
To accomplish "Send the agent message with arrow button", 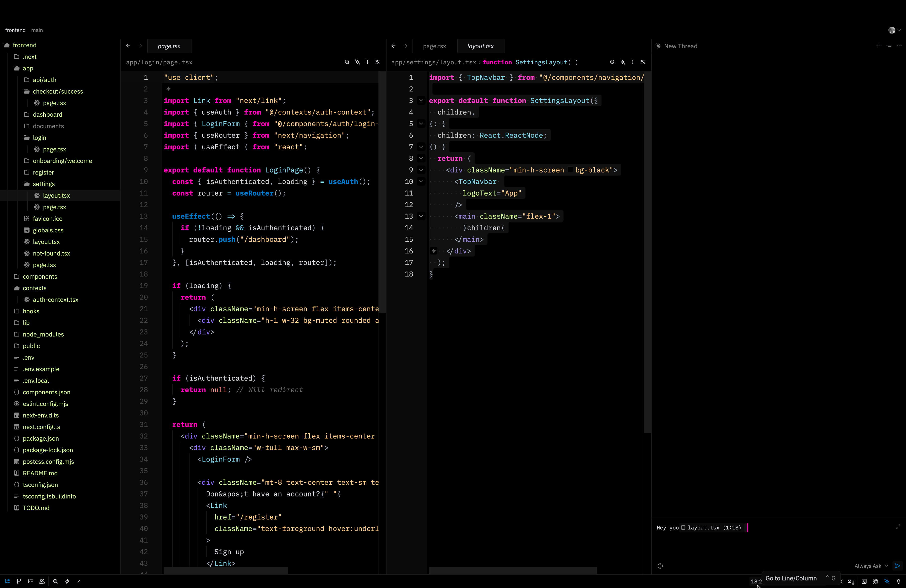I will (x=898, y=566).
